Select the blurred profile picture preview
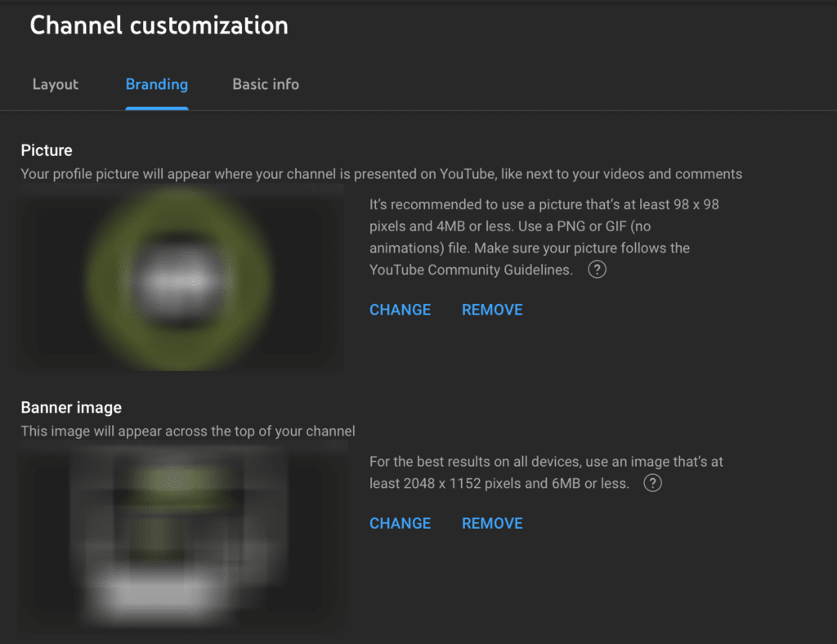The image size is (837, 644). coord(180,278)
